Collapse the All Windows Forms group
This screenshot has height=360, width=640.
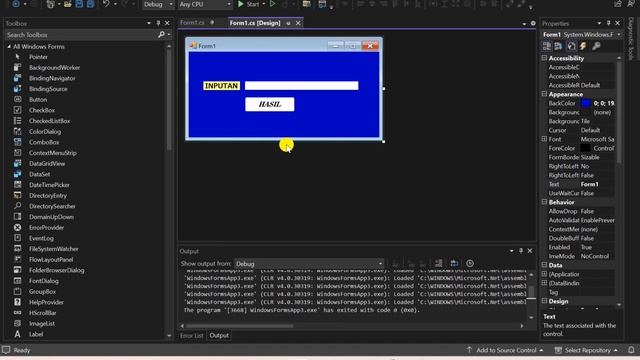point(9,47)
